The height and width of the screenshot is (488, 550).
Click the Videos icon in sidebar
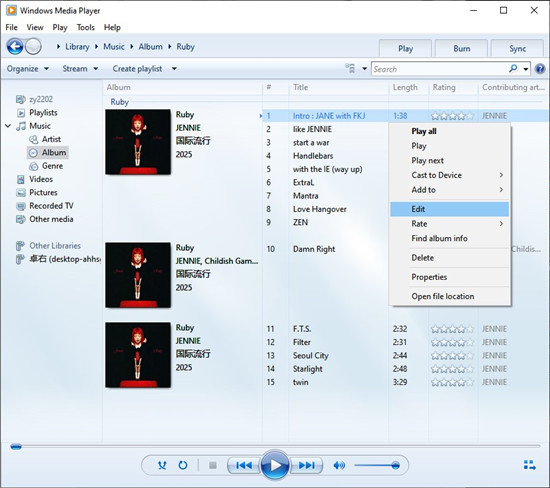coord(21,179)
